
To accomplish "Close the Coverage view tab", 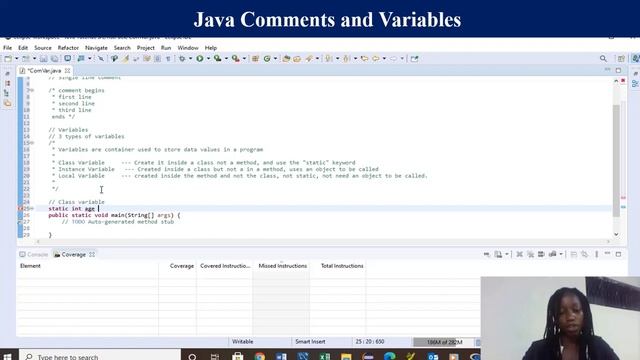I will (x=92, y=254).
